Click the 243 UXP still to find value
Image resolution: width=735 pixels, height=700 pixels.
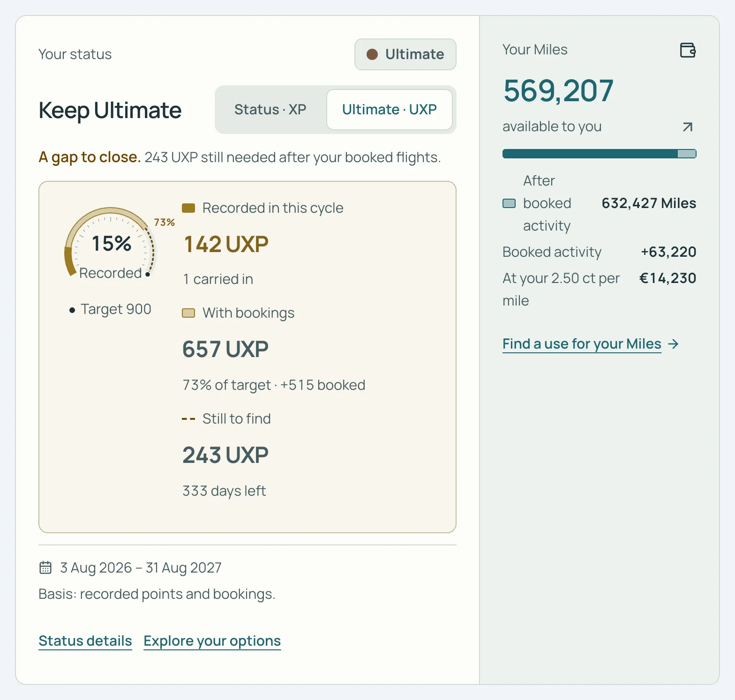coord(225,455)
